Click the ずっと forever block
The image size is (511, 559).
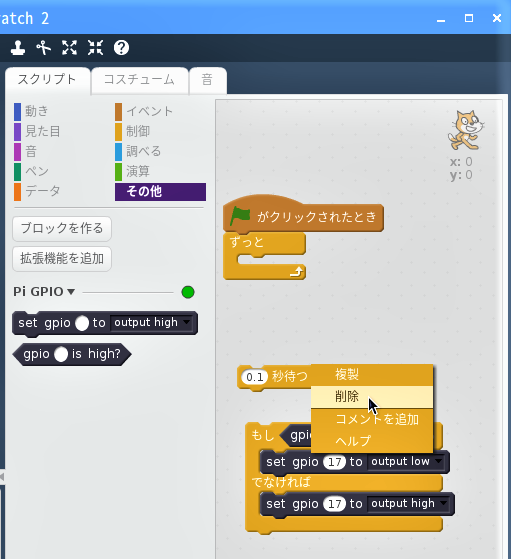265,243
